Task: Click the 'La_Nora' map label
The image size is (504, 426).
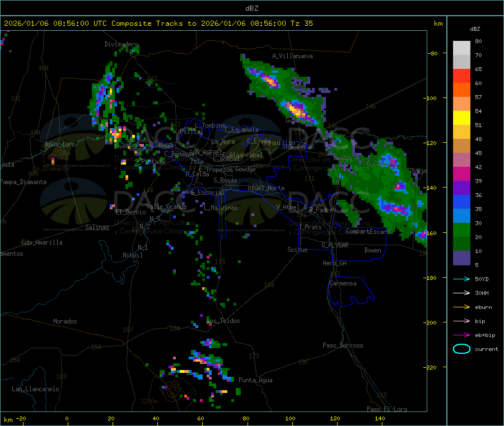Action: (223, 142)
